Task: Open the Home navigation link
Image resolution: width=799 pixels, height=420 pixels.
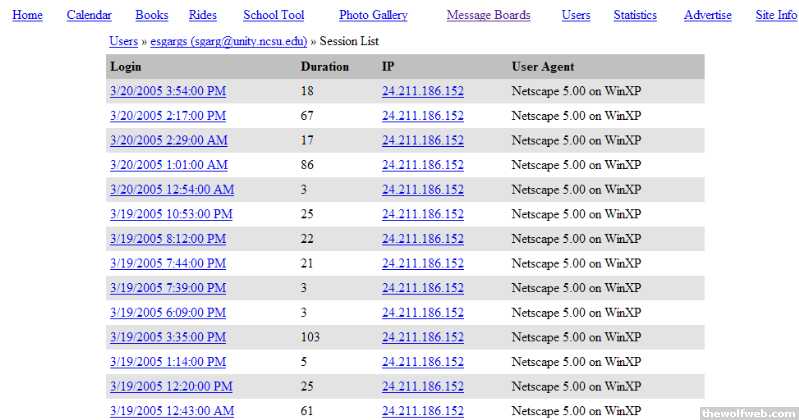Action: click(27, 15)
